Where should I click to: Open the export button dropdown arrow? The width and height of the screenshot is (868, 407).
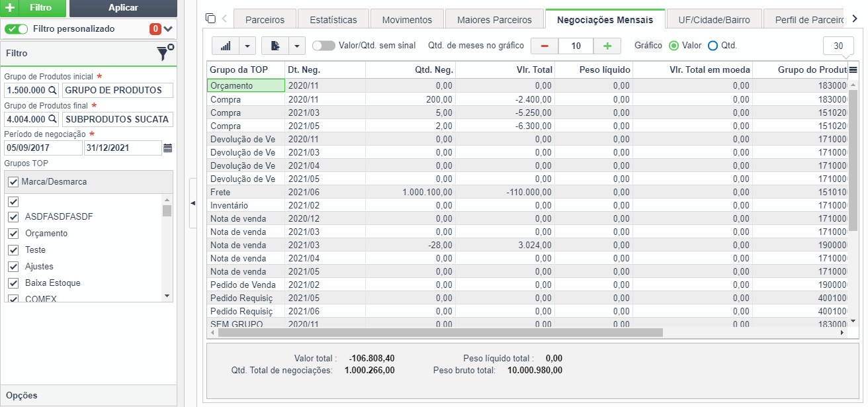296,46
